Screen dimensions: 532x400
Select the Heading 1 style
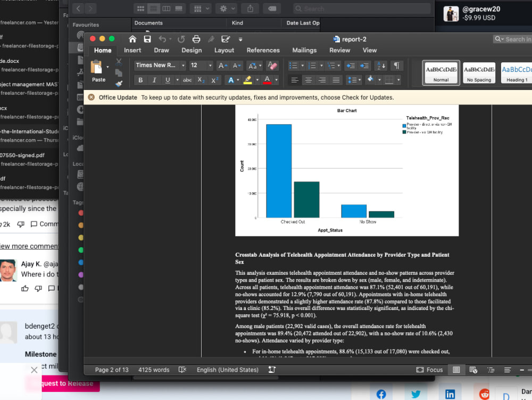(517, 72)
